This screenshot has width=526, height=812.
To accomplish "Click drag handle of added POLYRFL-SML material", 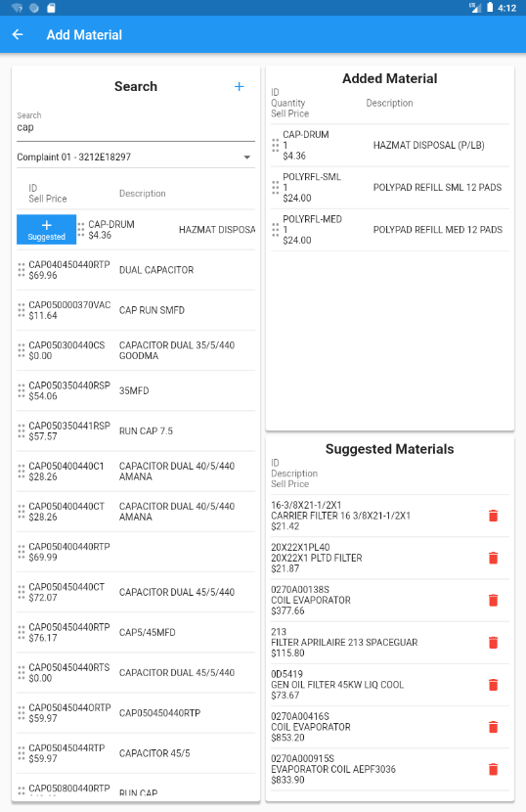I will (x=276, y=188).
